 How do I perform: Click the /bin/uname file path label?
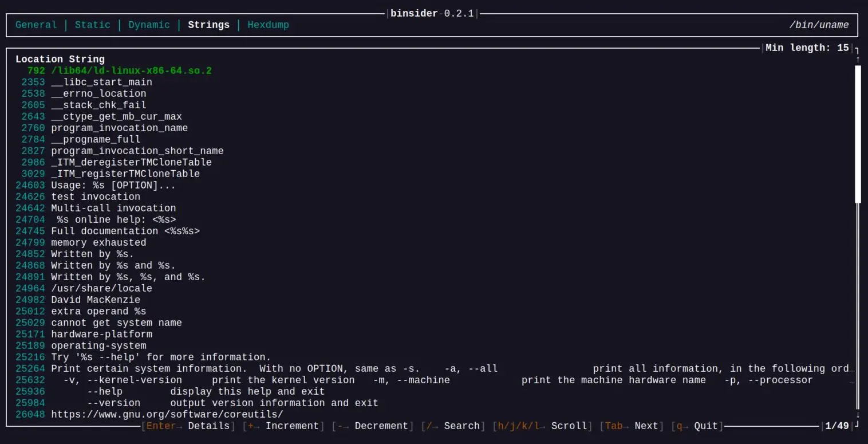tap(819, 25)
